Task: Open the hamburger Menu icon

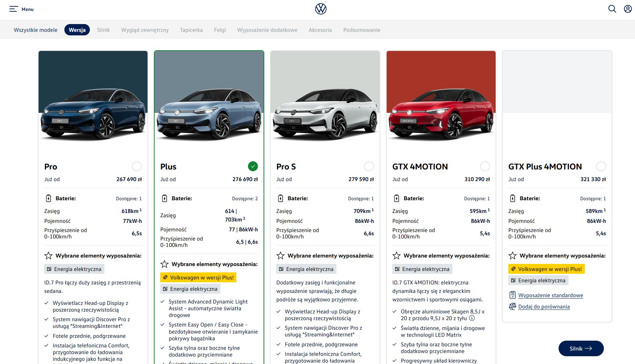Action: click(13, 9)
